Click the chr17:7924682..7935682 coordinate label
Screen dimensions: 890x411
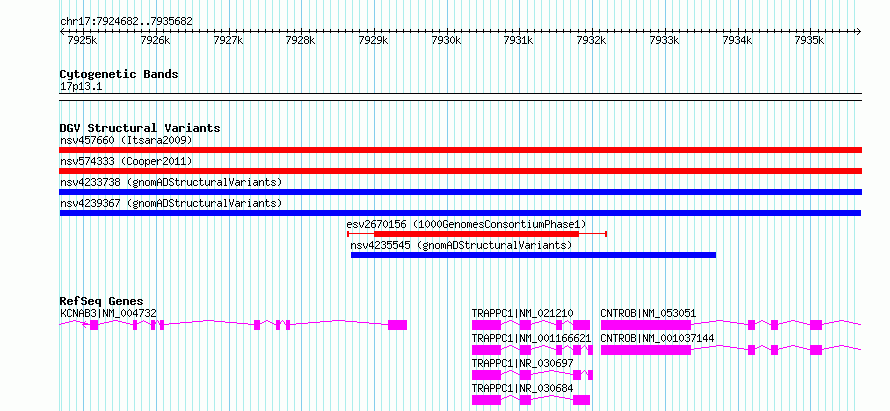[126, 22]
